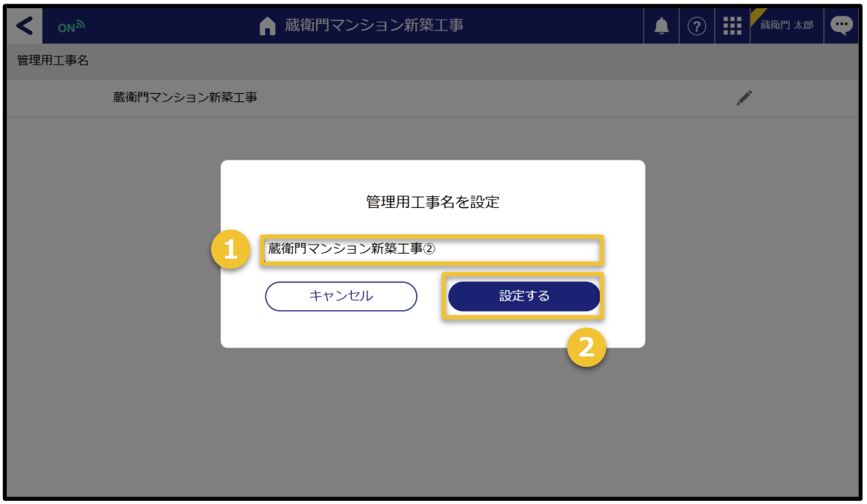The image size is (867, 504).
Task: Open the apps grid menu icon
Action: [732, 26]
